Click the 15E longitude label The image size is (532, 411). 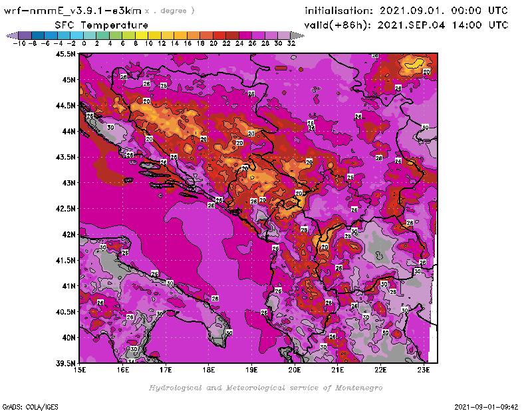coord(80,370)
